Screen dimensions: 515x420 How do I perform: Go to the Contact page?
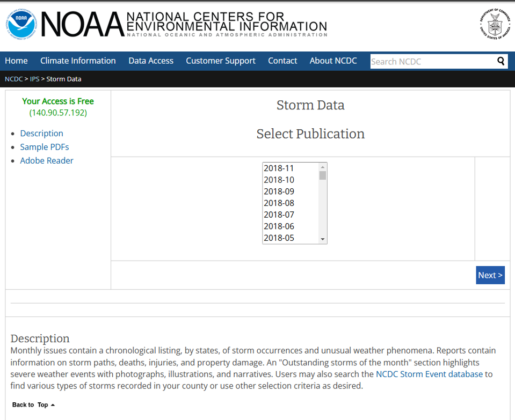tap(282, 61)
